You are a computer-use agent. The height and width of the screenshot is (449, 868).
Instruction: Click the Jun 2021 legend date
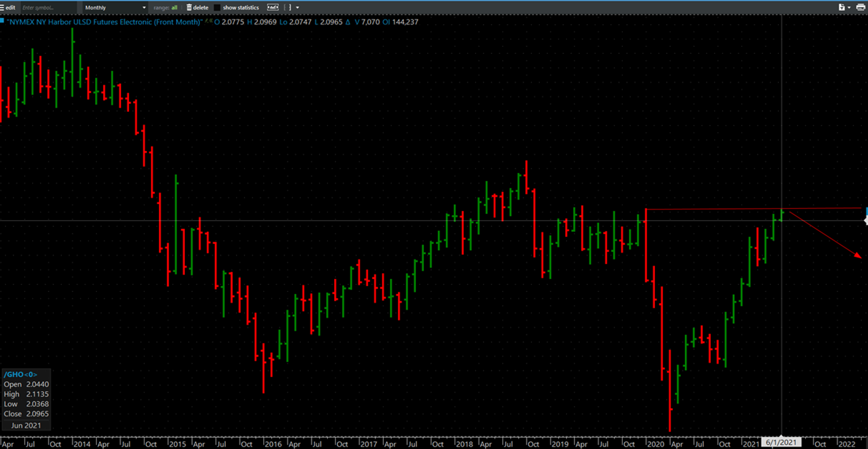[x=26, y=426]
